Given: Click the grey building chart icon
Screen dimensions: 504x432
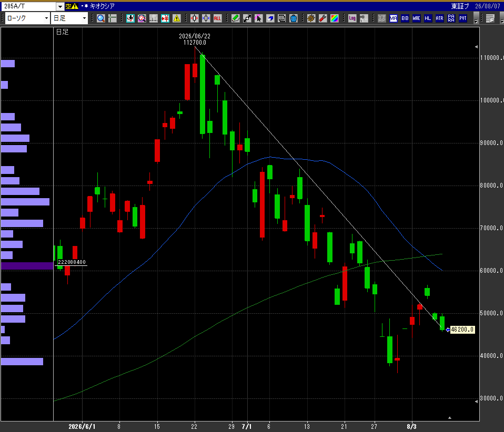Looking at the screenshot, I should click(x=153, y=18).
